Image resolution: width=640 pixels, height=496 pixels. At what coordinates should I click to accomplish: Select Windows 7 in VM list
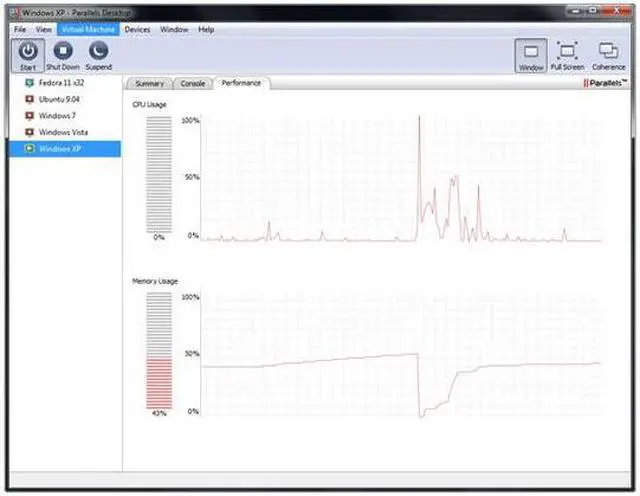click(x=65, y=116)
